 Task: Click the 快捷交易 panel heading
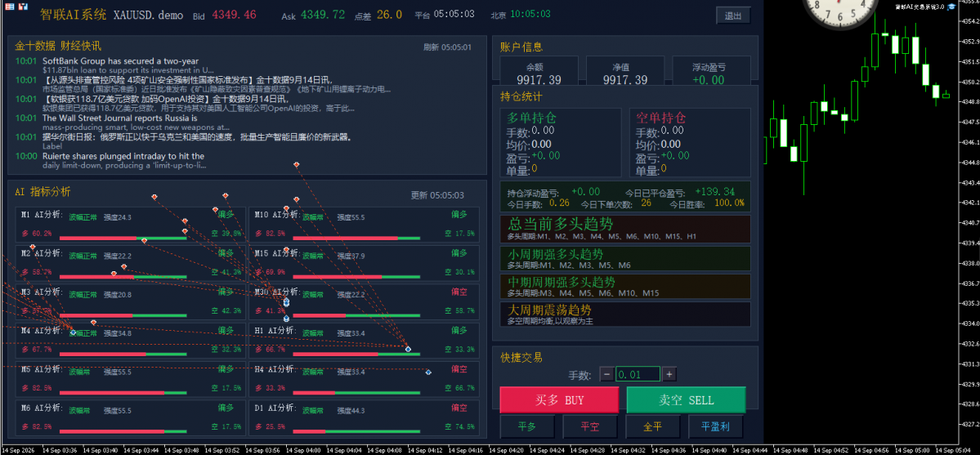(521, 358)
